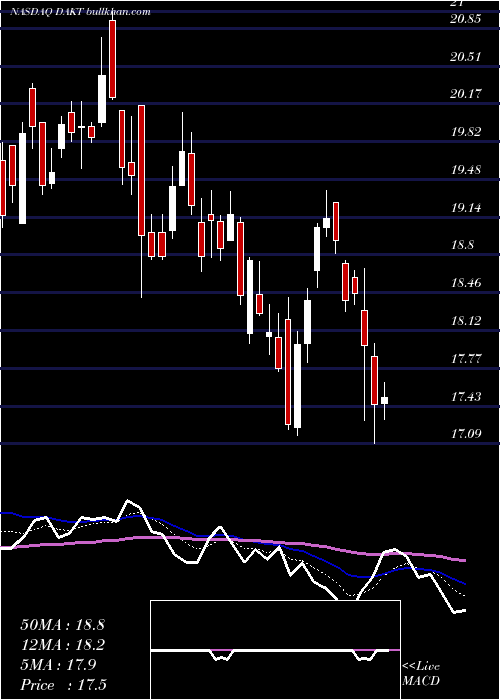
Task: Click the 19.82 price axis label
Action: [466, 132]
